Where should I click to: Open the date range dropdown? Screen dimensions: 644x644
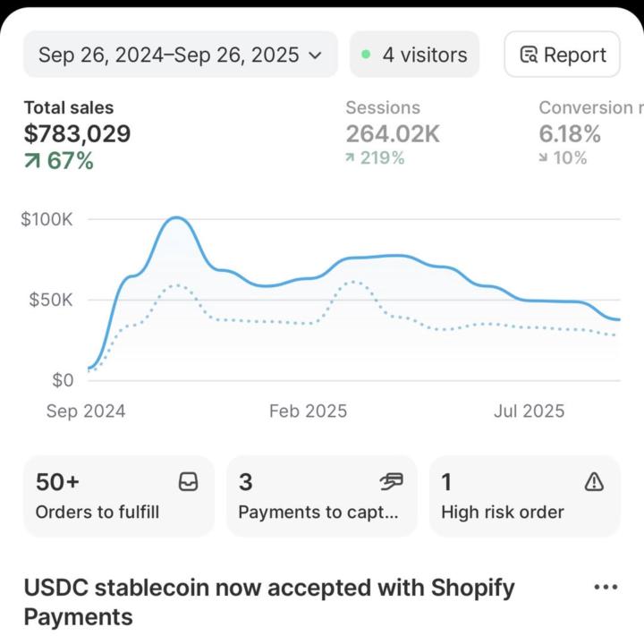[x=180, y=55]
